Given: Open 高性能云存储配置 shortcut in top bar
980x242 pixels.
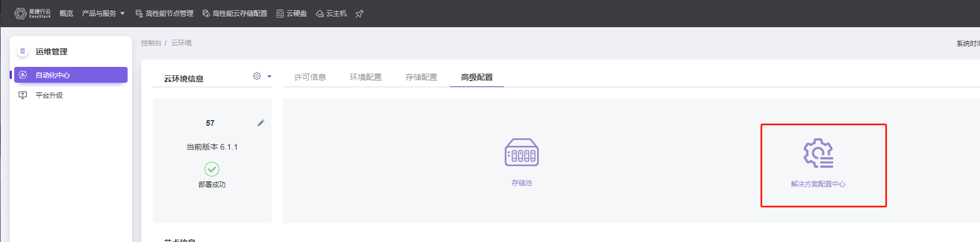Looking at the screenshot, I should 235,14.
